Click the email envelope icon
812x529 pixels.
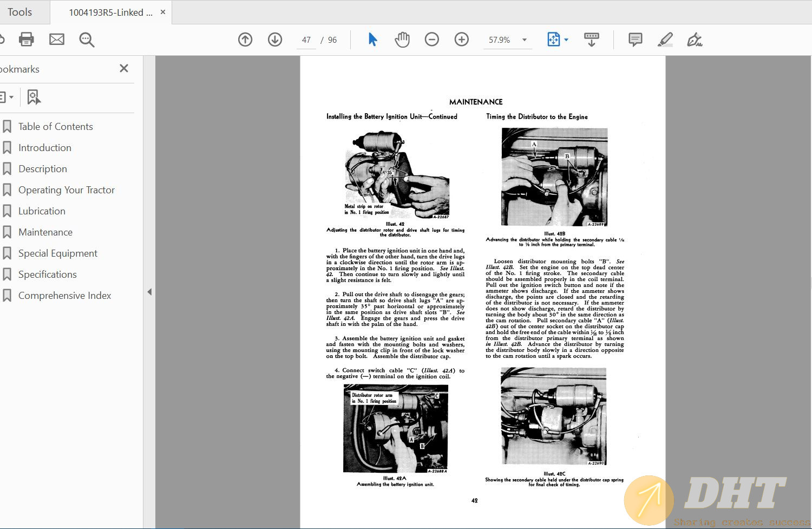(57, 40)
